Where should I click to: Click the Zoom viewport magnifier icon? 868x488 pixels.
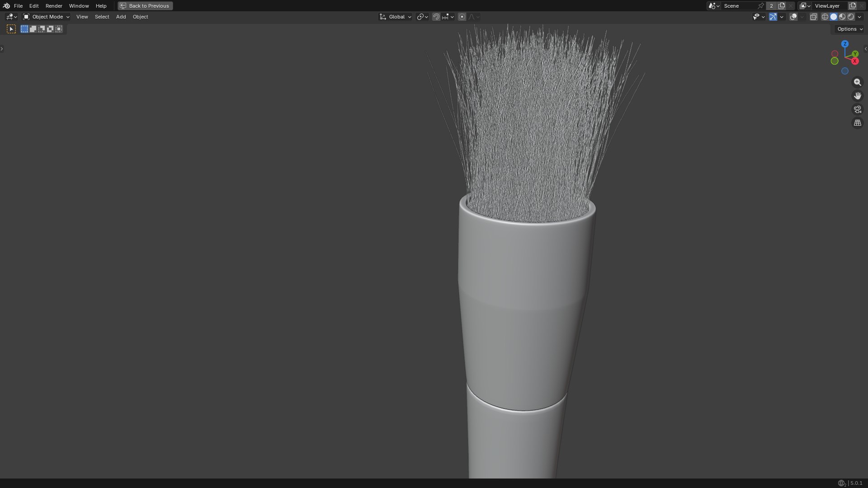(x=857, y=82)
